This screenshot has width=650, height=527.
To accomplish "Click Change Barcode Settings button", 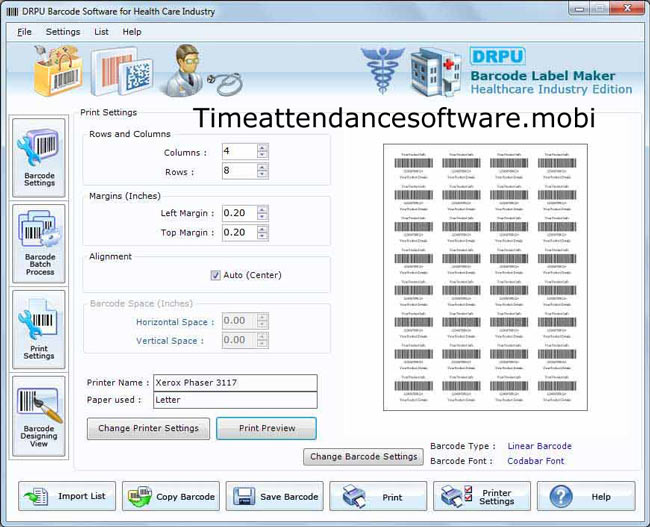I will click(364, 457).
